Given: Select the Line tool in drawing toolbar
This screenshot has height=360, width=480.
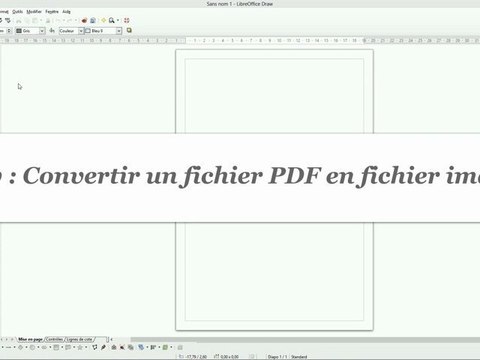Looking at the screenshot, I should tap(8, 347).
